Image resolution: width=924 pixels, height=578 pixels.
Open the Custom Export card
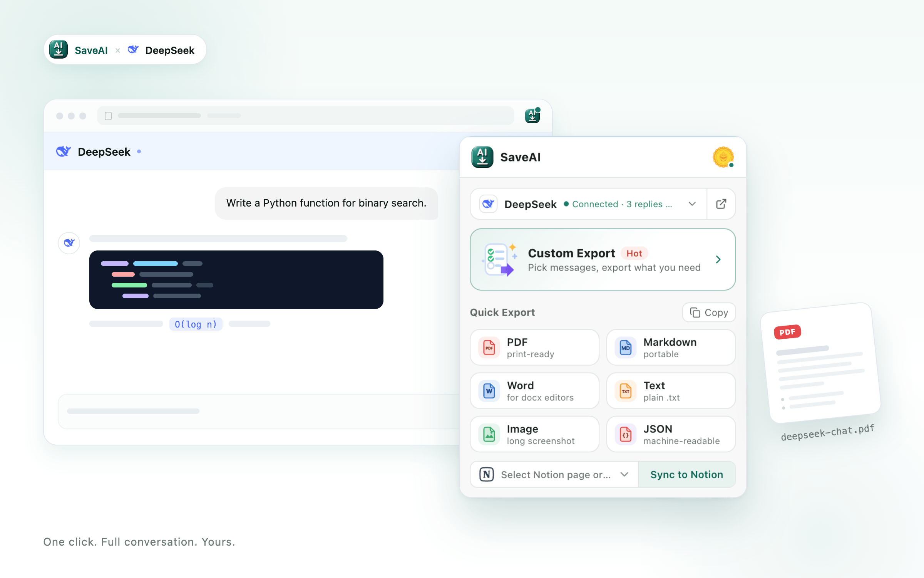(603, 259)
